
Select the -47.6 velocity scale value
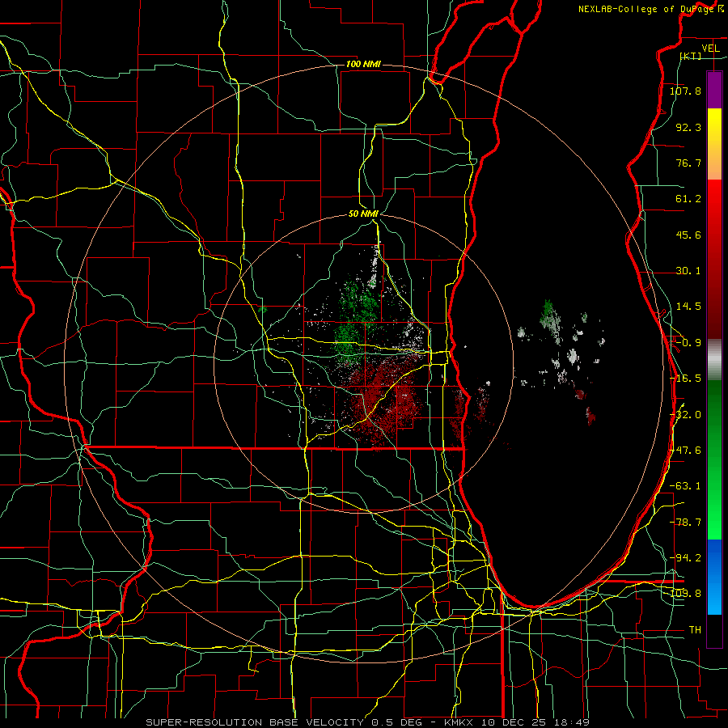pos(685,451)
